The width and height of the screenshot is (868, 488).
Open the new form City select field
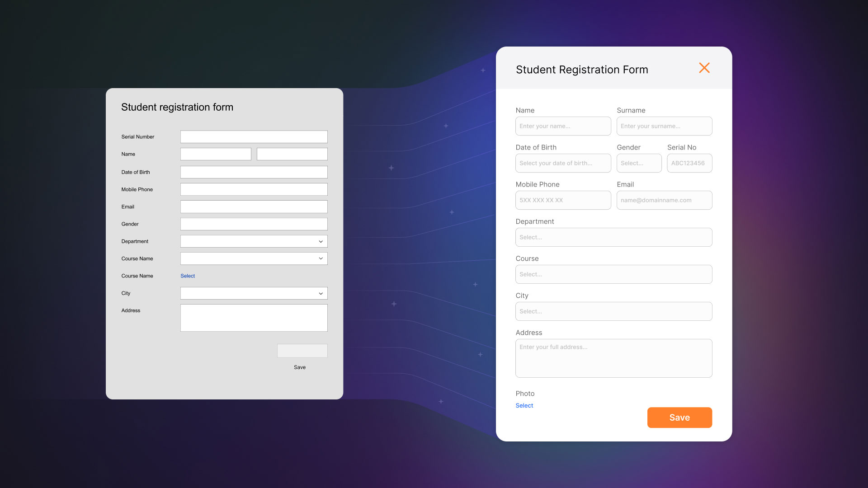[x=613, y=311]
